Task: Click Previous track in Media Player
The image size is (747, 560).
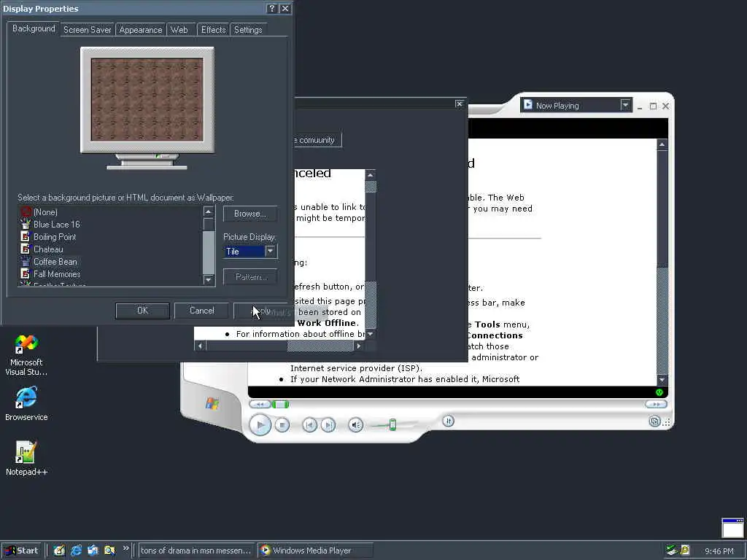Action: [x=309, y=424]
